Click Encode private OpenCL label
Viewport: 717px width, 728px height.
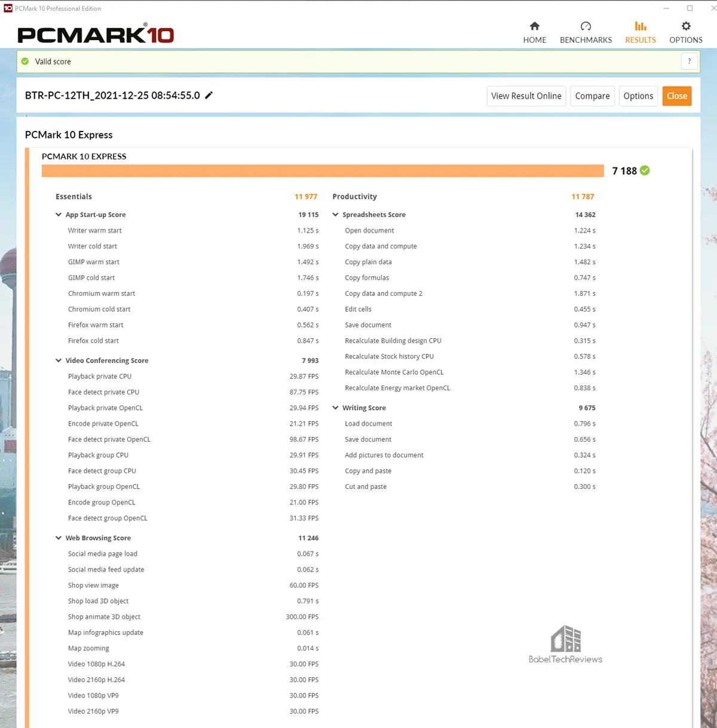103,424
